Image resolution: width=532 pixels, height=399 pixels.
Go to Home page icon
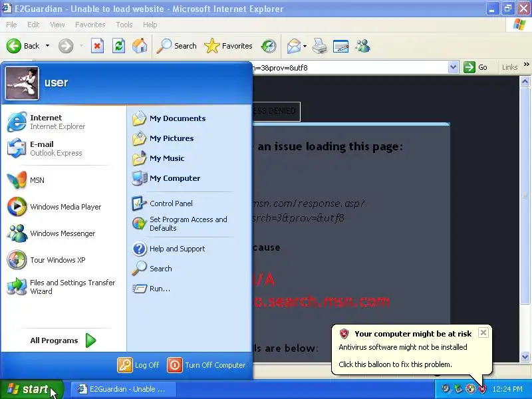pos(140,46)
